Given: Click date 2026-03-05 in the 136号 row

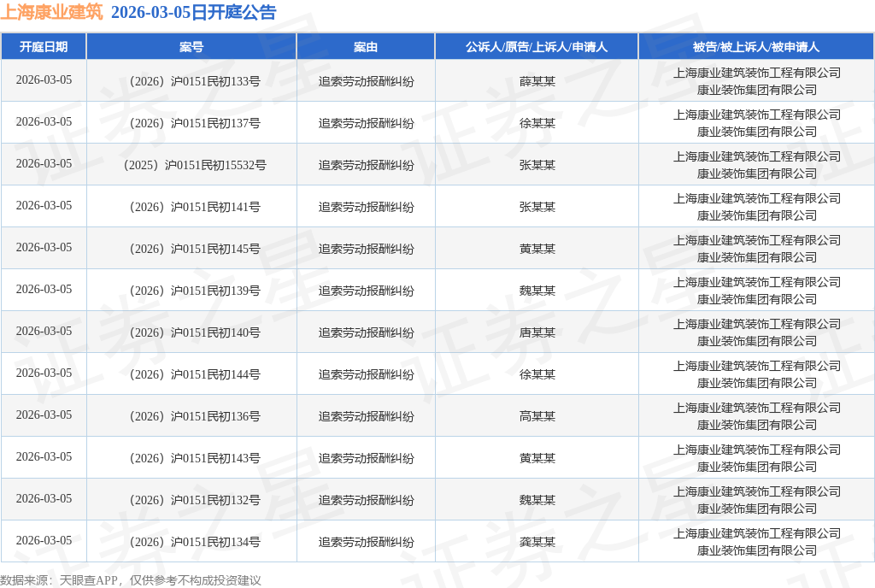Looking at the screenshot, I should point(44,415).
